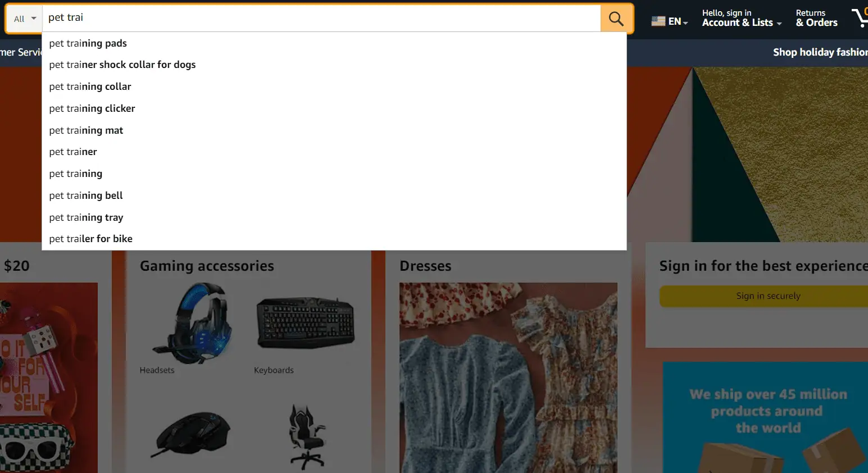Open the Shop holiday fashion link
The image size is (868, 473).
tap(820, 52)
